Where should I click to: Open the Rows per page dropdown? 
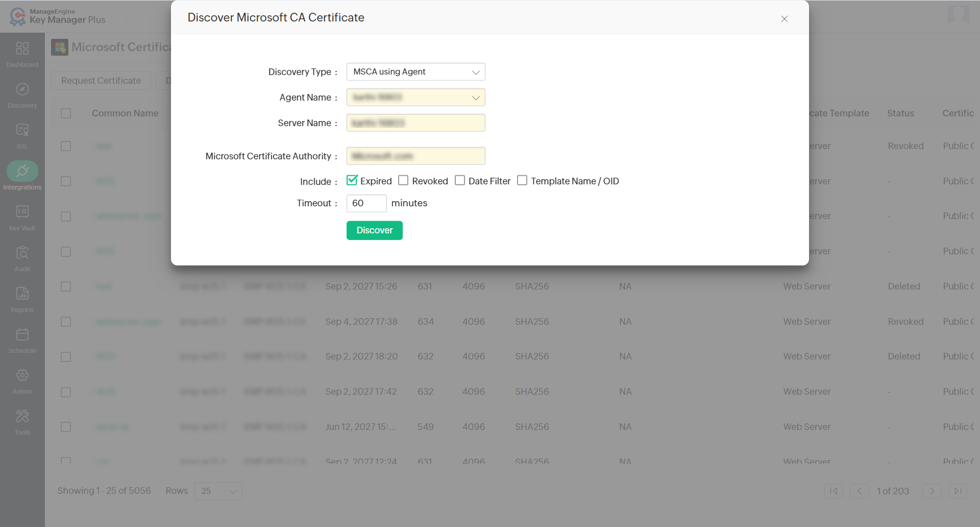pyautogui.click(x=218, y=491)
